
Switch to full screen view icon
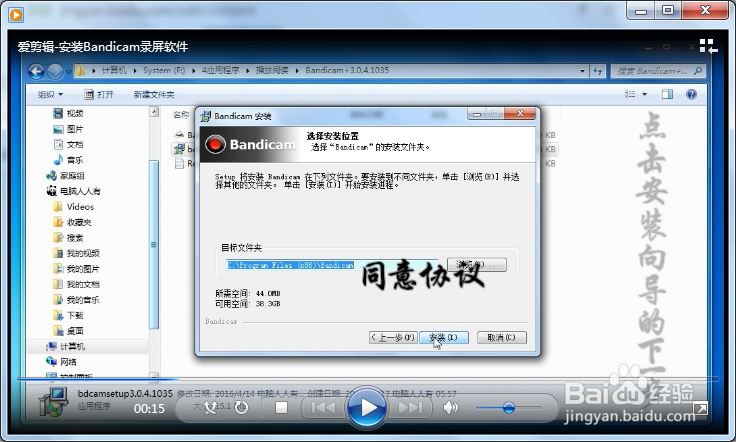coord(700,409)
